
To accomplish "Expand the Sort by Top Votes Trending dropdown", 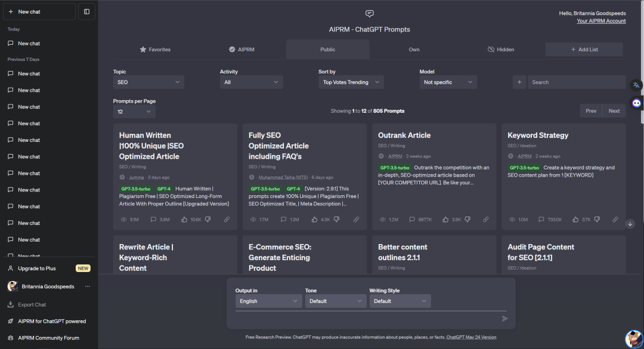I will [351, 82].
